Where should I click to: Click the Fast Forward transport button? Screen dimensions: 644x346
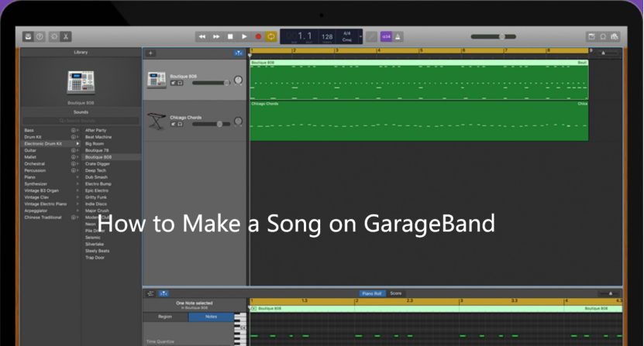[x=216, y=36]
